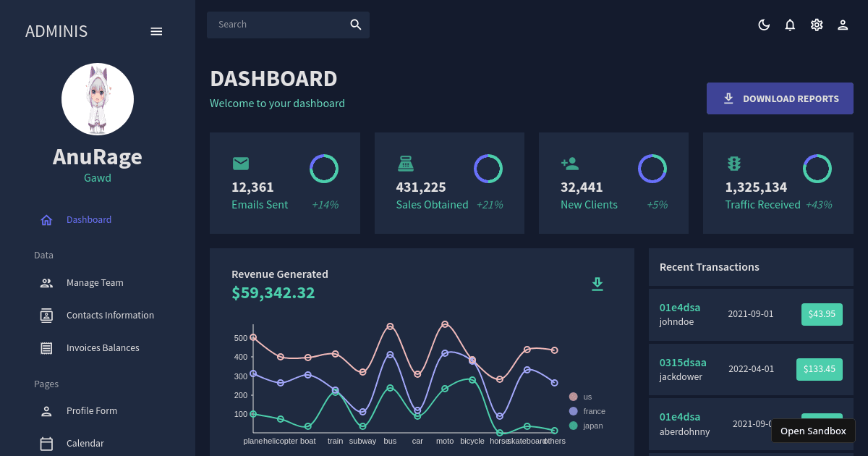Focus the Search input field
Screen dimensions: 868x456
pyautogui.click(x=278, y=25)
